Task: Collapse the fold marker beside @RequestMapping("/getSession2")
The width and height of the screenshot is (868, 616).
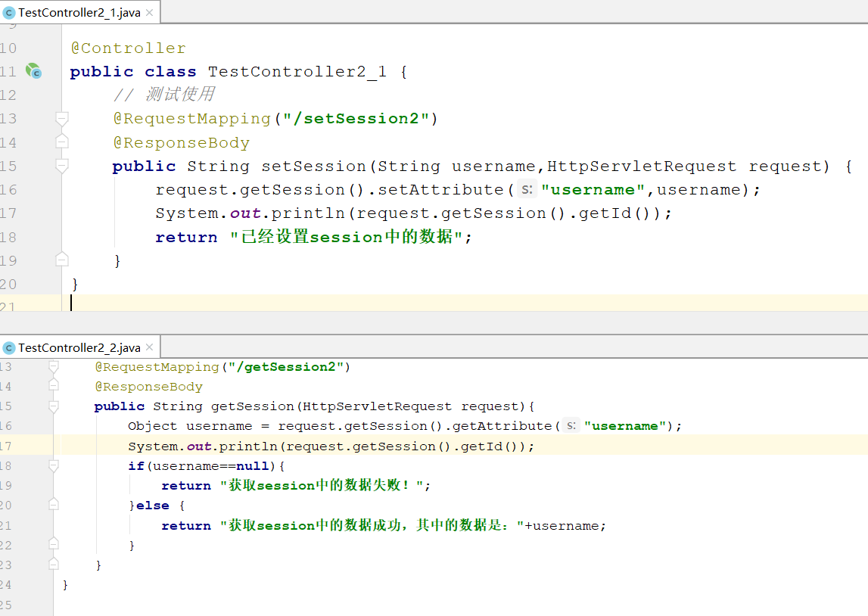Action: 54,366
